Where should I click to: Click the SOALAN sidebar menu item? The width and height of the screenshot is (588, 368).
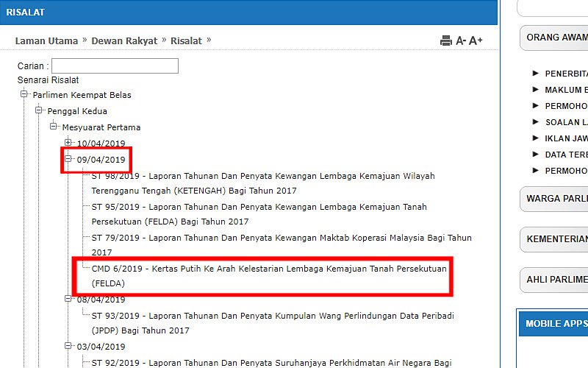point(565,122)
